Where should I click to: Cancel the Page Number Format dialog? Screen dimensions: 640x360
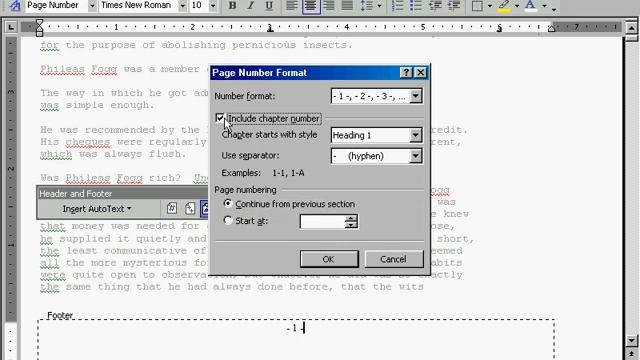coord(393,259)
